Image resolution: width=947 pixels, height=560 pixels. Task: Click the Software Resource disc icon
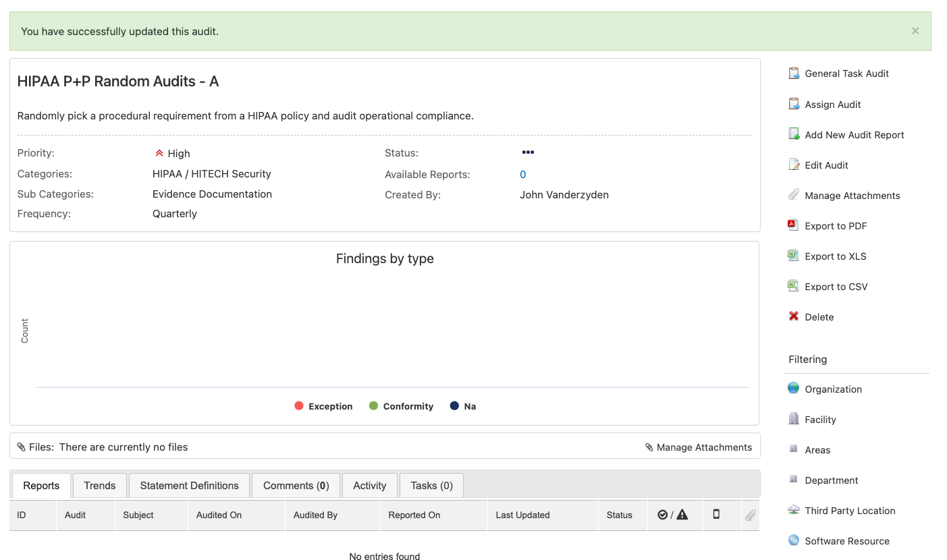click(794, 540)
